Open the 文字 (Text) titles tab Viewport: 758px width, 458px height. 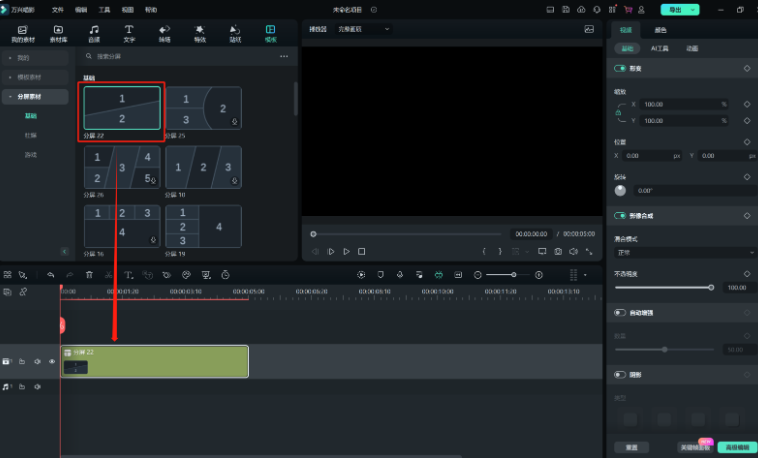click(129, 34)
